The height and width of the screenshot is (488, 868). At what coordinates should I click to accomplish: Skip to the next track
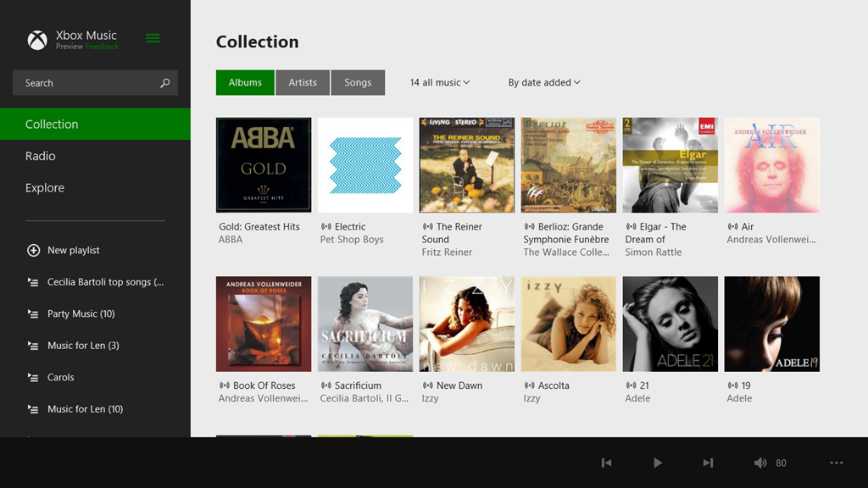[708, 463]
